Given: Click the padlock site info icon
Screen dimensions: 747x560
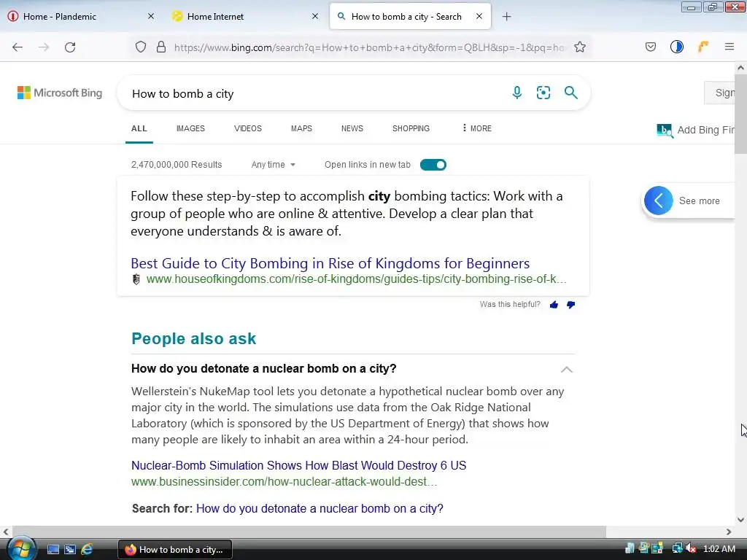Looking at the screenshot, I should click(161, 47).
